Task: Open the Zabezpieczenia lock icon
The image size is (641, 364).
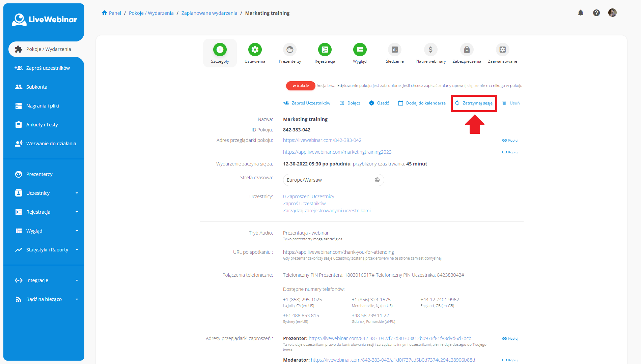Action: coord(467,50)
